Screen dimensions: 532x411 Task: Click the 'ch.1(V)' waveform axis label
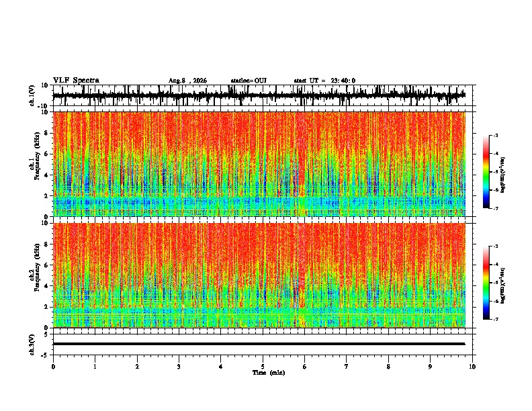pos(32,95)
